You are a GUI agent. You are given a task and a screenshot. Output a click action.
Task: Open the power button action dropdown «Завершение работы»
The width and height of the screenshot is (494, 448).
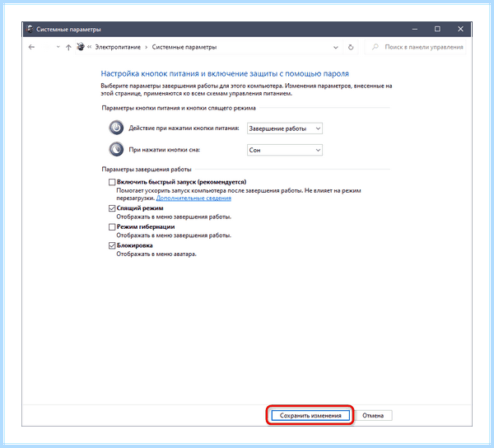coord(285,128)
